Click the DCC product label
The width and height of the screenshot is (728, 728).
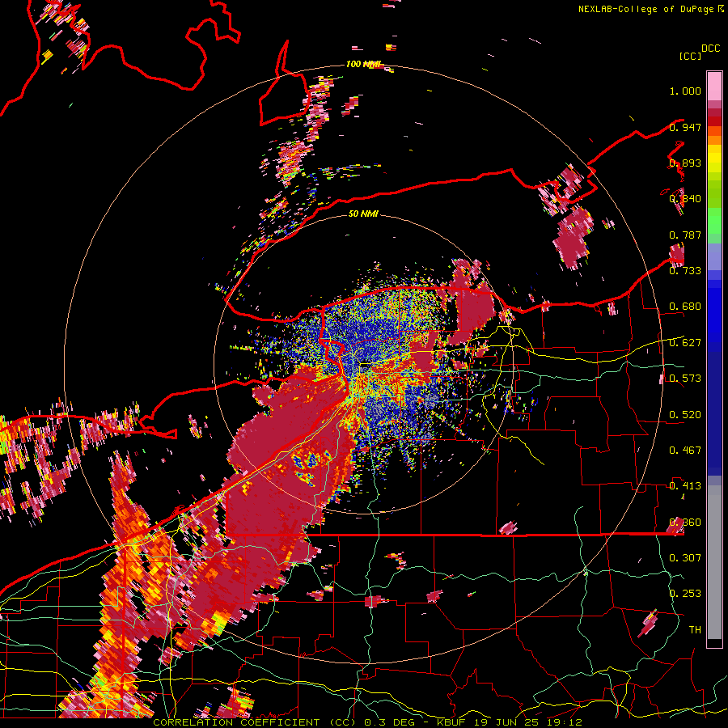[x=711, y=49]
